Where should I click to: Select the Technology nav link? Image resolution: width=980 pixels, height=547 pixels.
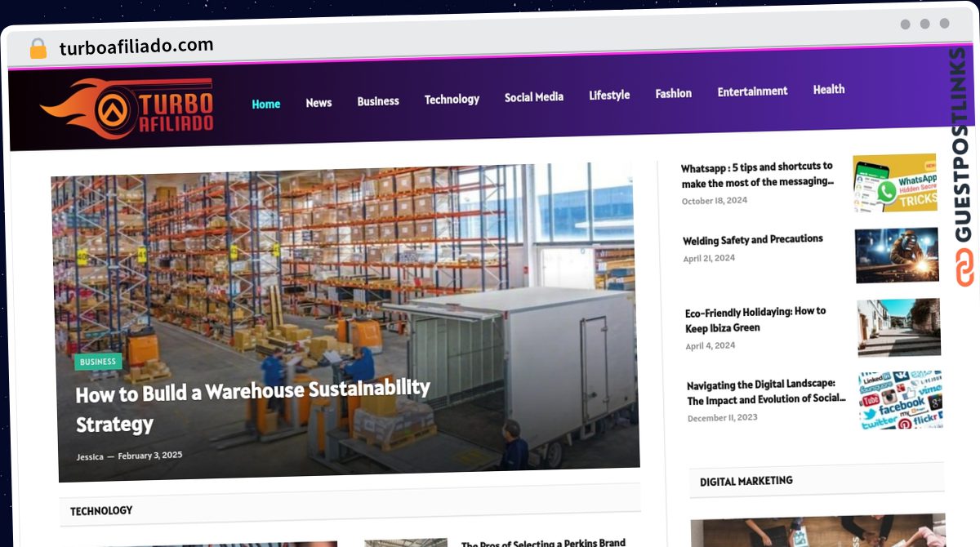pos(452,100)
